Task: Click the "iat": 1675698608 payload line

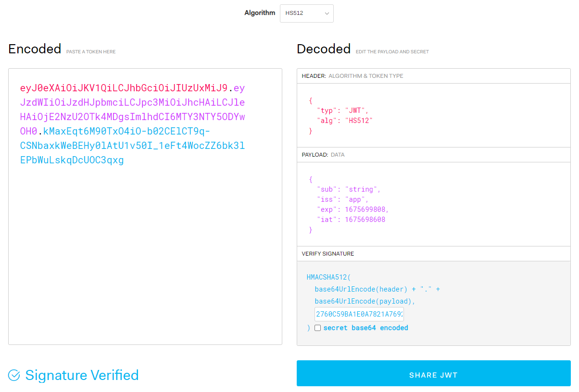Action: coord(351,220)
